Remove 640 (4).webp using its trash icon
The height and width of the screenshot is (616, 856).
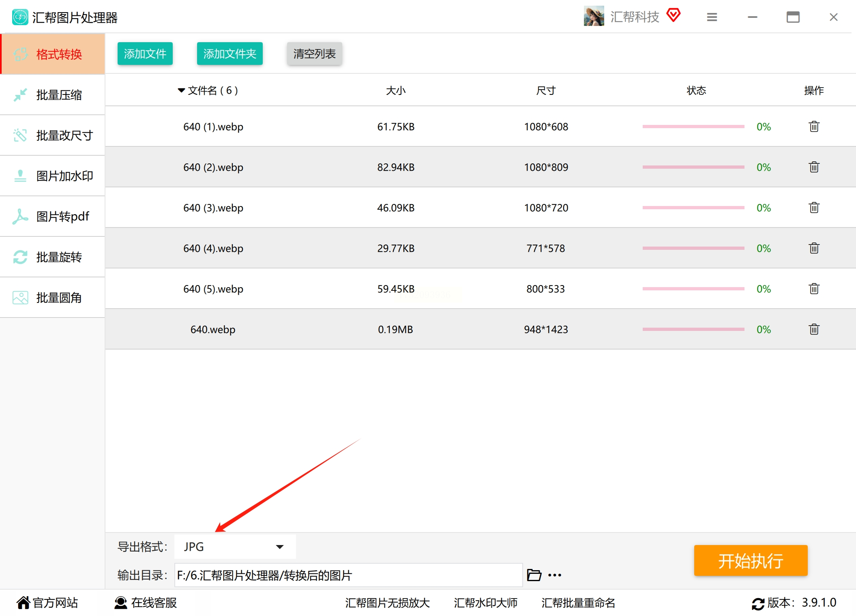pyautogui.click(x=814, y=248)
